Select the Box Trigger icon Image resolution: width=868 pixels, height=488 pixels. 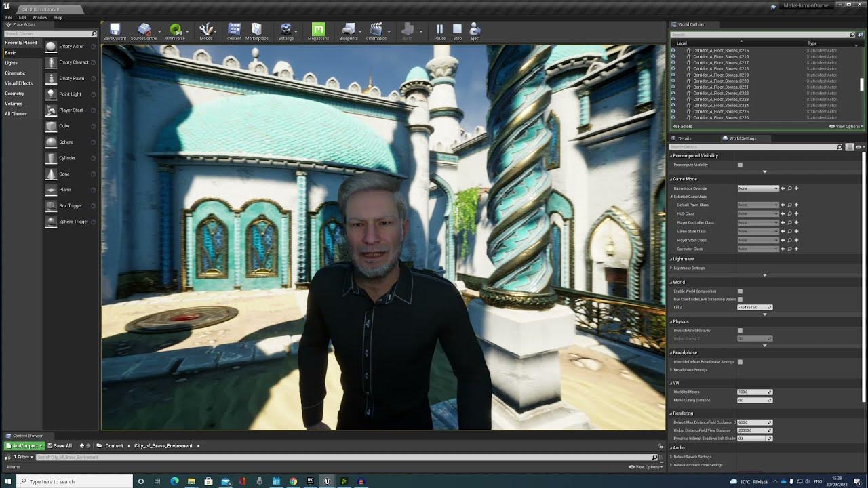(51, 206)
